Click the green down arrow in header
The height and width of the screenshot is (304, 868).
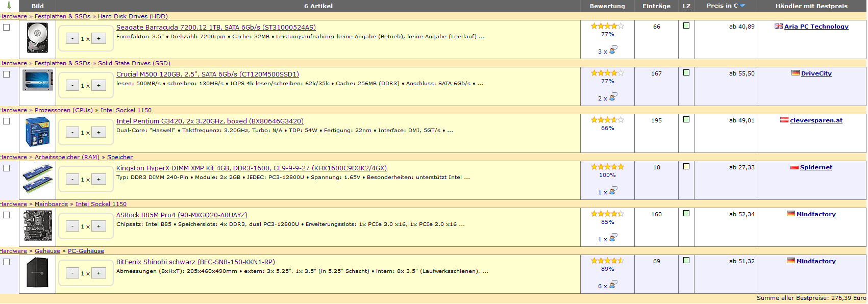pyautogui.click(x=9, y=6)
